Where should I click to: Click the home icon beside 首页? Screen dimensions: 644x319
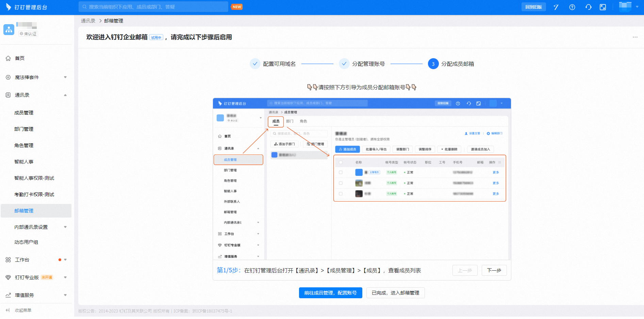(x=8, y=58)
